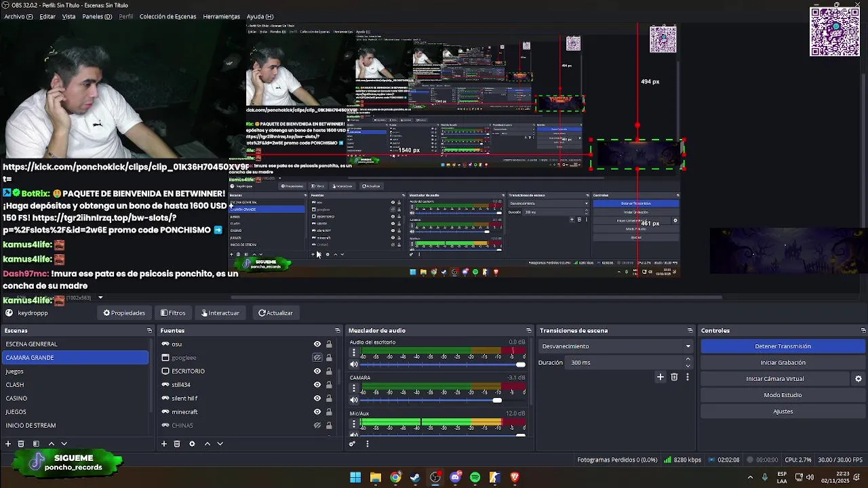Add a scene transition with plus icon
Viewport: 868px width, 488px height.
coord(660,377)
